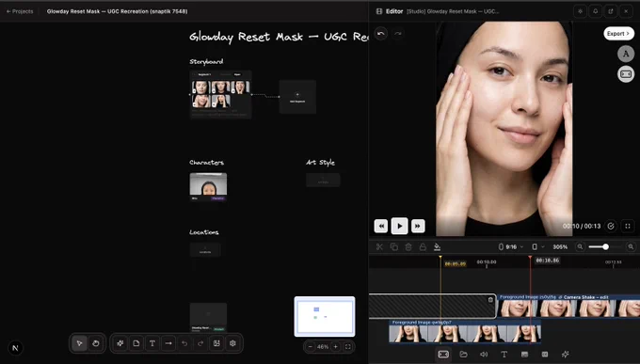The height and width of the screenshot is (364, 640).
Task: Add a new storyboard segment
Action: pos(297,97)
